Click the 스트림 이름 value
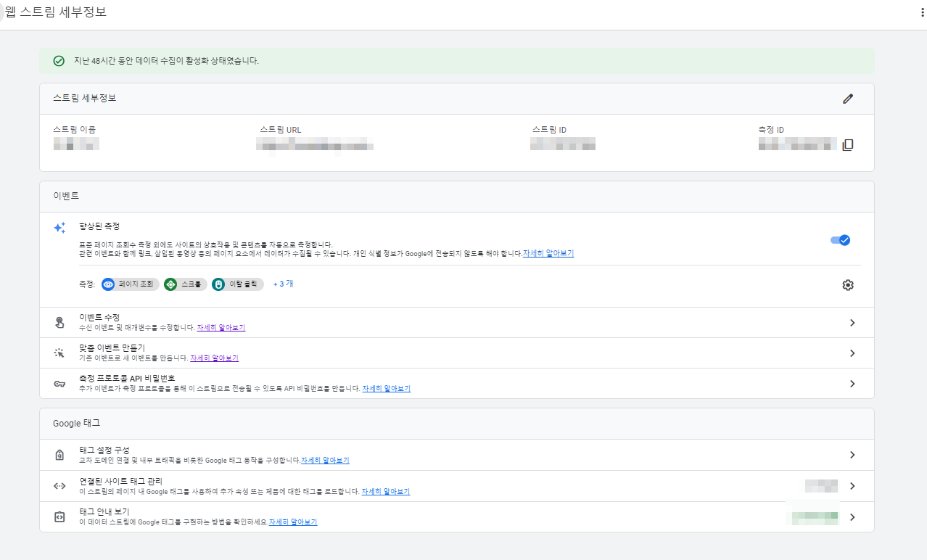 click(x=76, y=144)
